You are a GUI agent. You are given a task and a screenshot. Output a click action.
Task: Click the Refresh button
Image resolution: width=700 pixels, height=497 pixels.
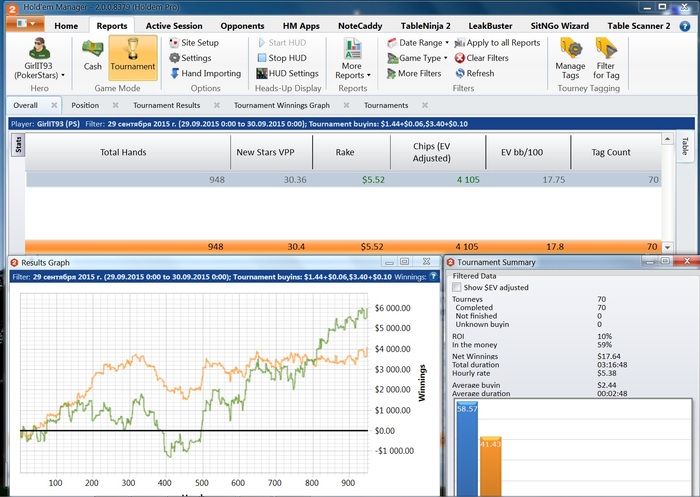479,73
